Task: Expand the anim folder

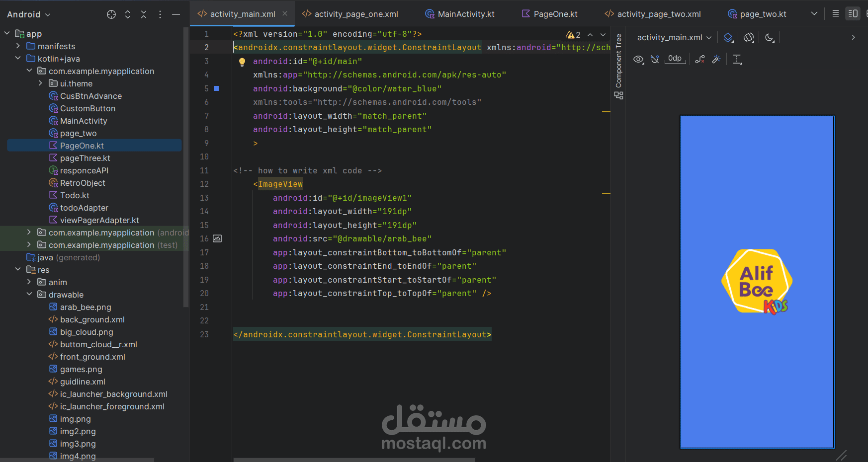Action: [29, 282]
